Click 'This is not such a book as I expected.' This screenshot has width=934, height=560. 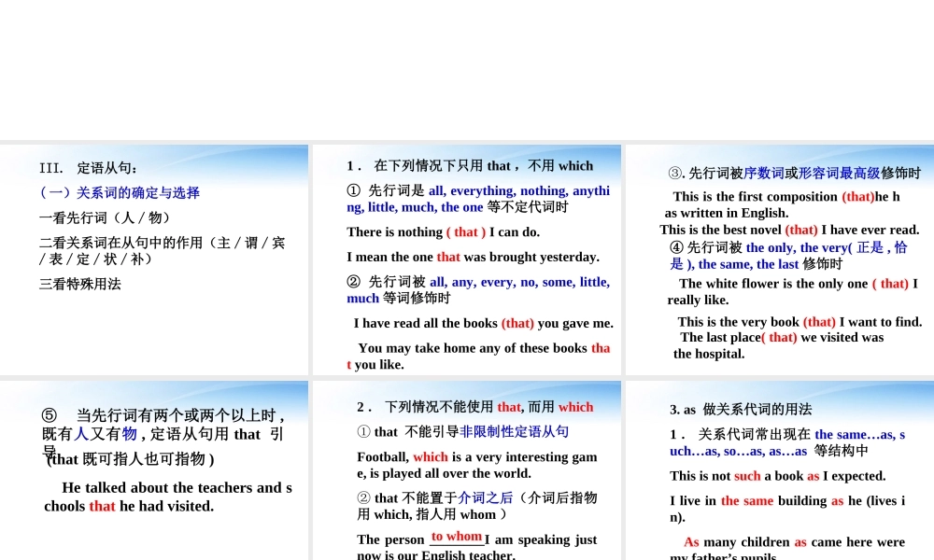click(x=778, y=476)
